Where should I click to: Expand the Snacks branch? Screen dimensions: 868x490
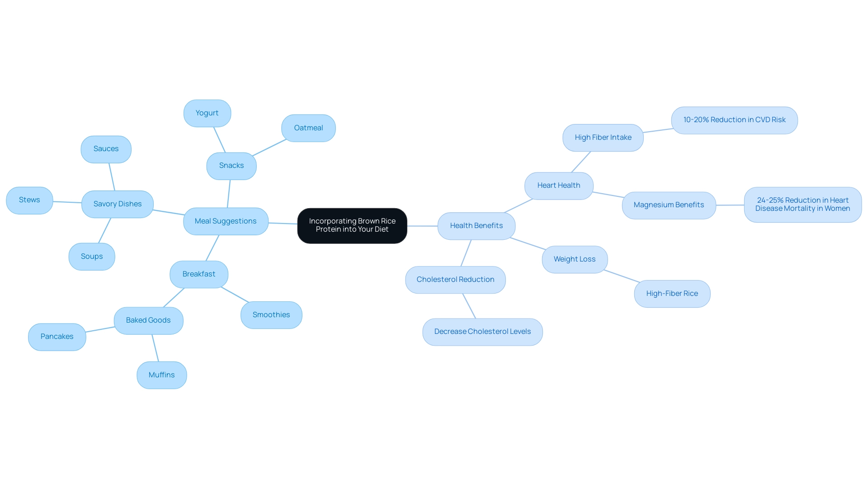click(231, 165)
